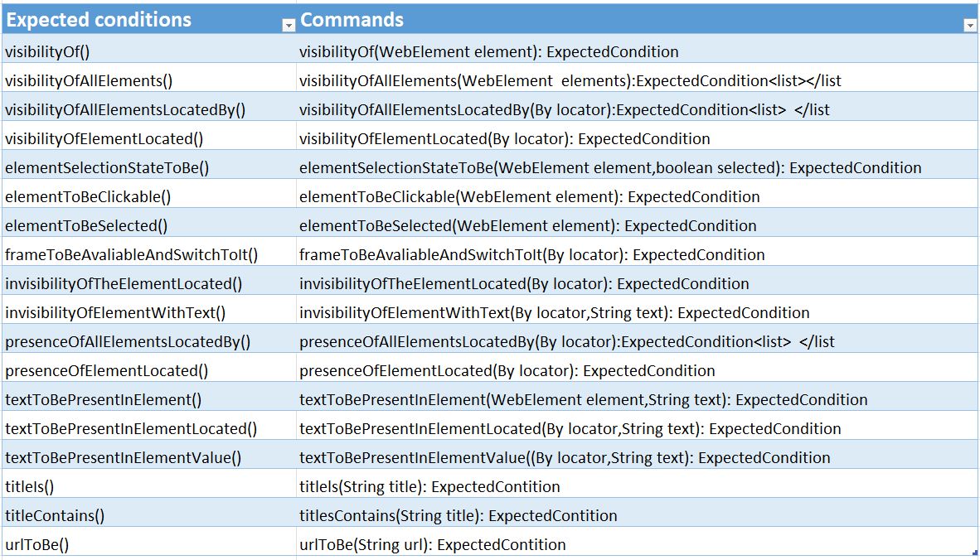The width and height of the screenshot is (980, 560).
Task: Click the frameToBeAvaliableAndSwitchToIt() cell
Action: (148, 254)
